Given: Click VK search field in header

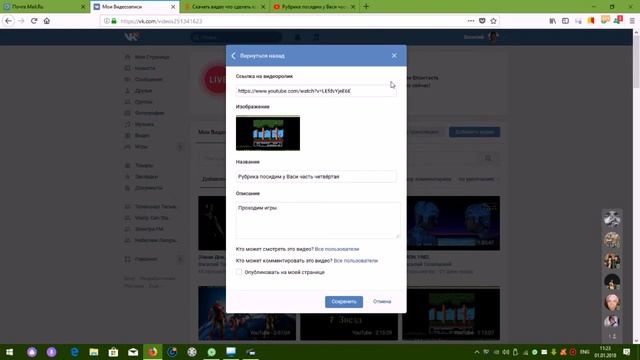Looking at the screenshot, I should click(x=237, y=37).
